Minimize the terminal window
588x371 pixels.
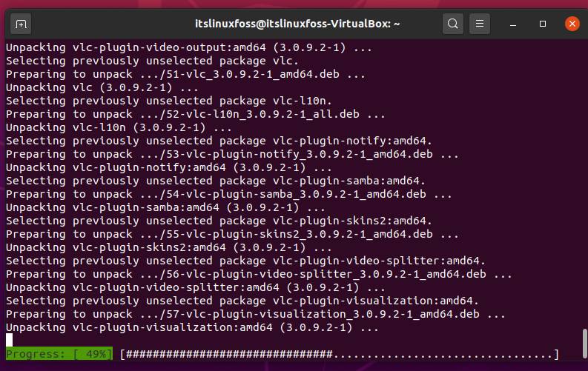[x=513, y=24]
